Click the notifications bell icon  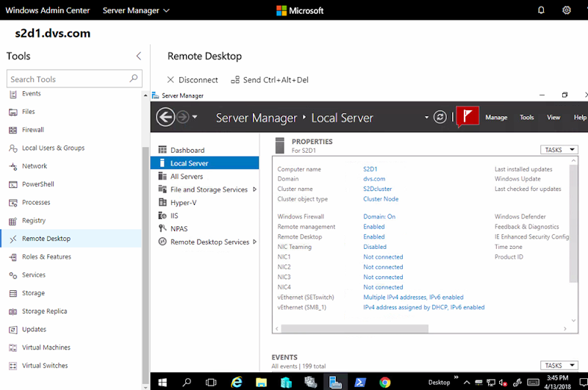click(541, 10)
